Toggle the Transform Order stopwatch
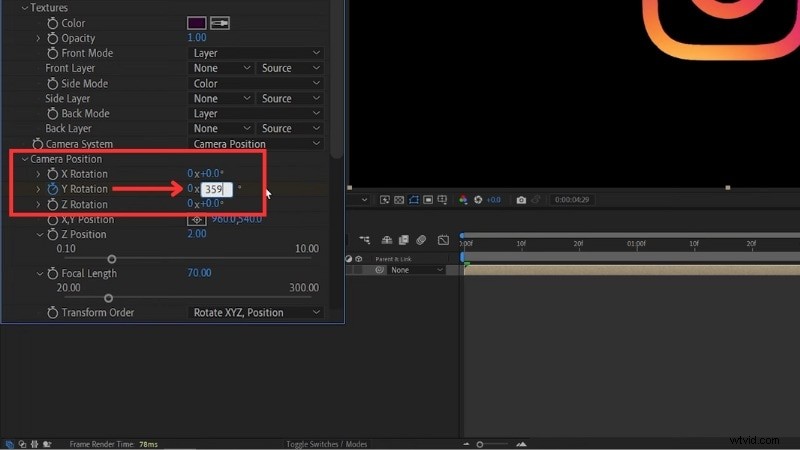The height and width of the screenshot is (450, 800). [52, 312]
